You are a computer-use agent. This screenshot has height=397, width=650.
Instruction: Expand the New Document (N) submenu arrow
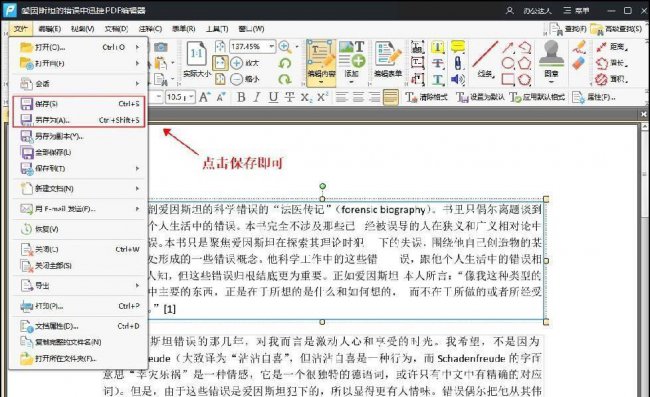tap(137, 189)
